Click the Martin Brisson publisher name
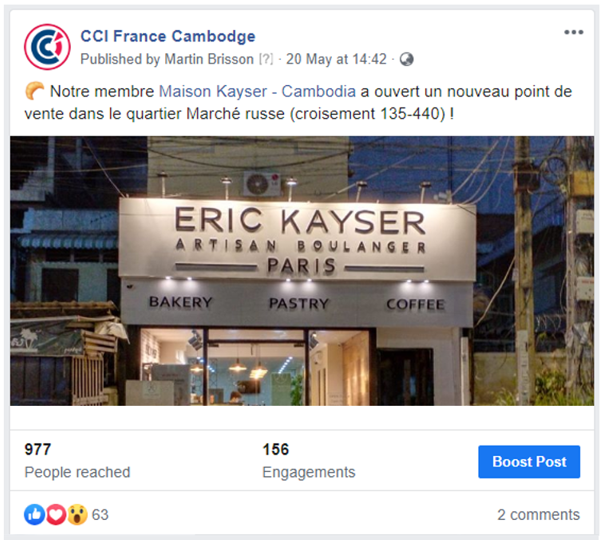Viewport: 601px width, 540px height. (209, 59)
